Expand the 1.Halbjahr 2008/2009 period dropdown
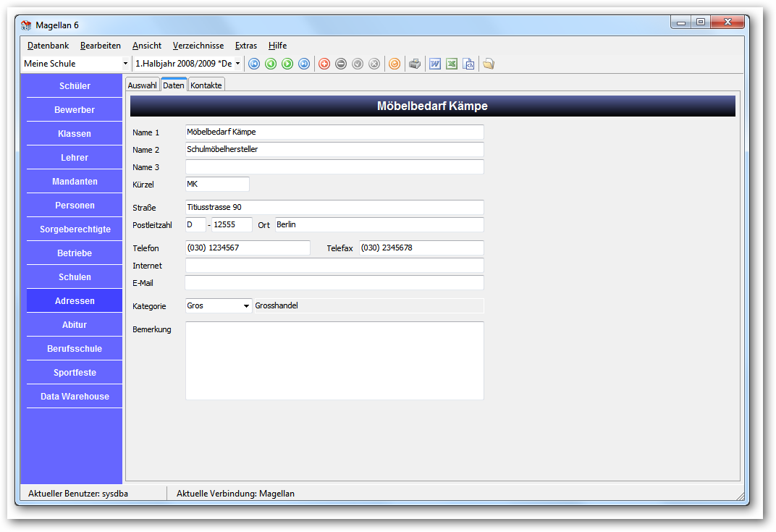The height and width of the screenshot is (532, 776). point(237,64)
